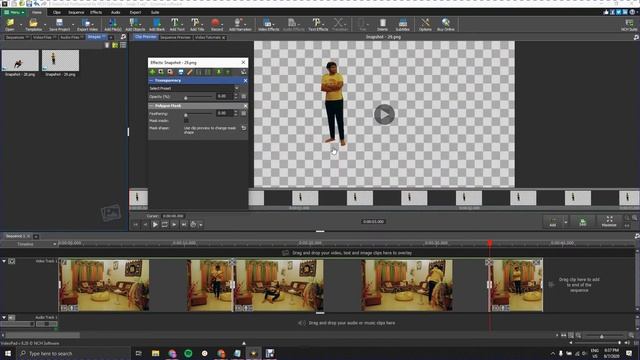Viewport: 640px width, 360px height.
Task: Open the Export menu tab
Action: pos(135,12)
